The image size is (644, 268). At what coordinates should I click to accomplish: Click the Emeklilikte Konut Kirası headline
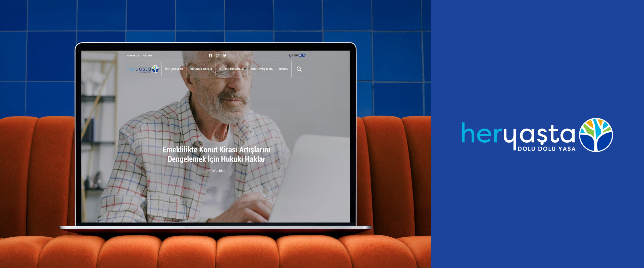point(216,154)
